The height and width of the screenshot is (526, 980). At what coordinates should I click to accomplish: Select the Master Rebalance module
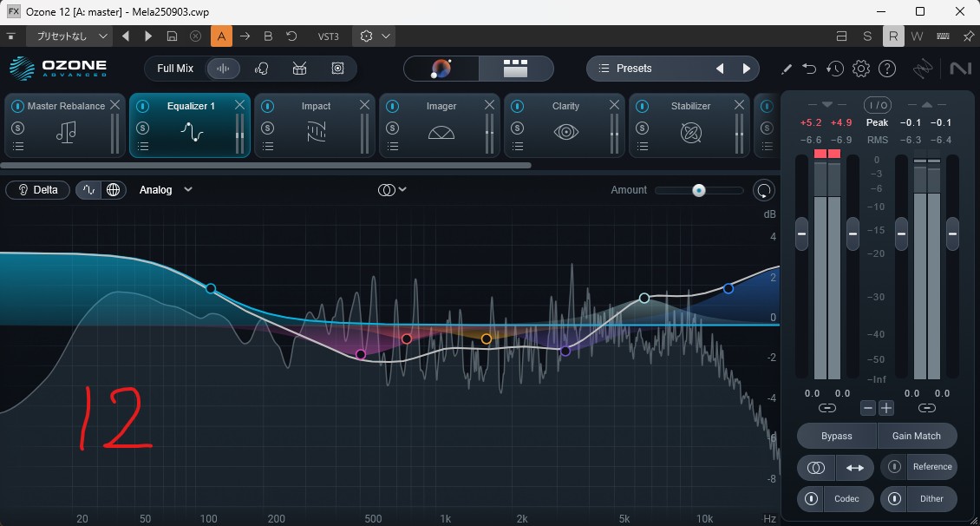65,125
